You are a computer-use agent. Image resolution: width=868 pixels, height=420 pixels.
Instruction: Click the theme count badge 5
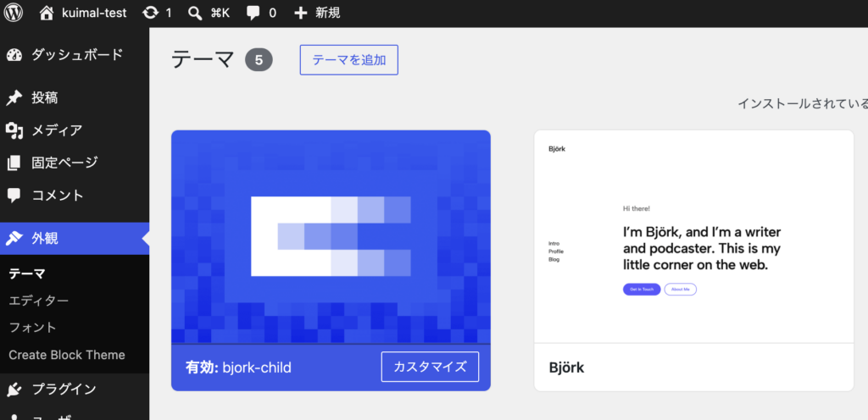259,59
